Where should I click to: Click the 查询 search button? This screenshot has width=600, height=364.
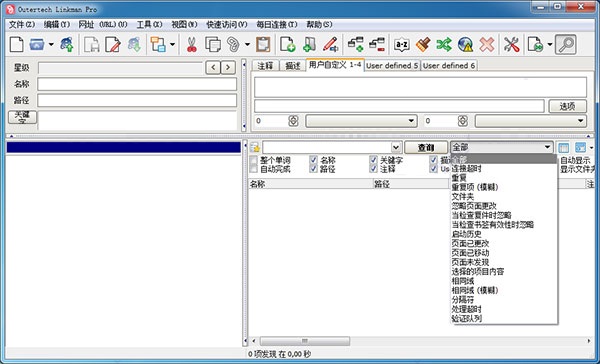point(426,147)
